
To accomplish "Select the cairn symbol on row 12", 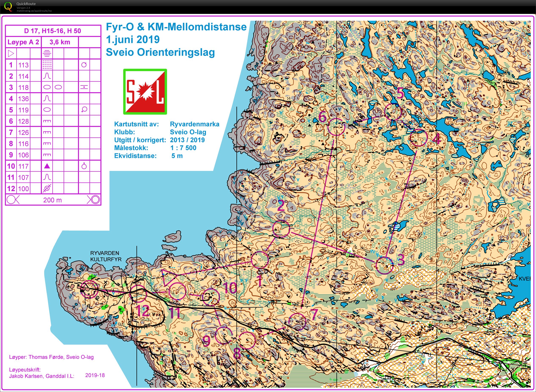I will (47, 188).
